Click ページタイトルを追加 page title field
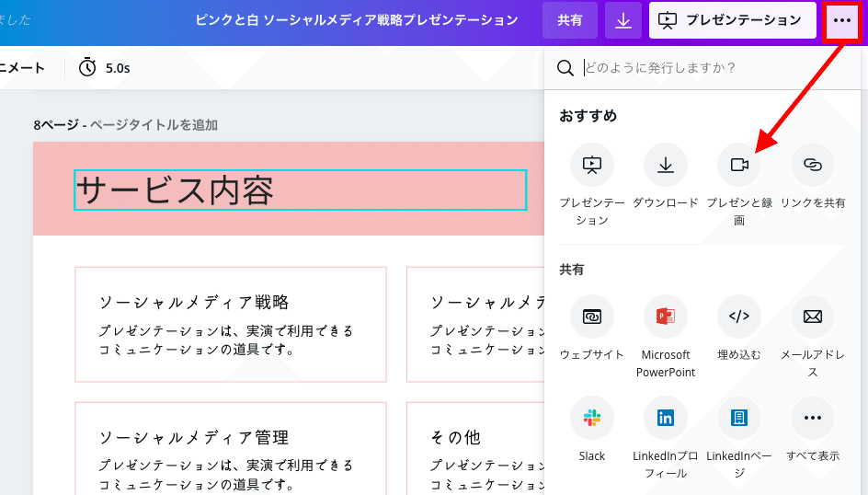Viewport: 868px width, 495px height. click(154, 125)
